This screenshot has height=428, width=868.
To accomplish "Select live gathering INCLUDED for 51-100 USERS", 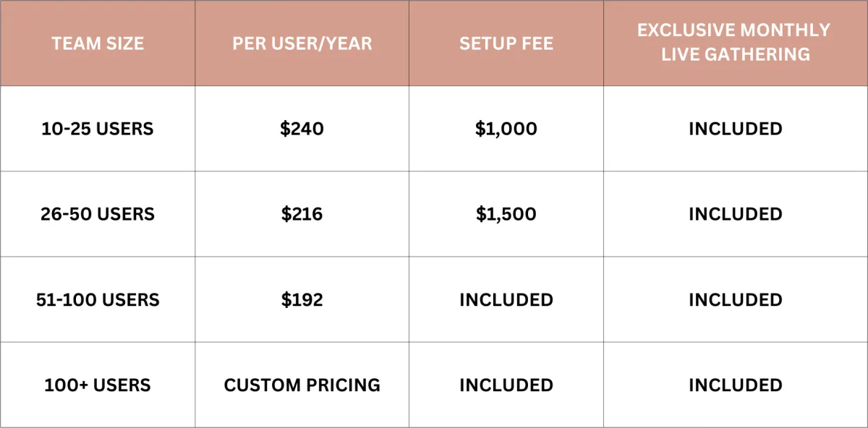I will pos(736,299).
